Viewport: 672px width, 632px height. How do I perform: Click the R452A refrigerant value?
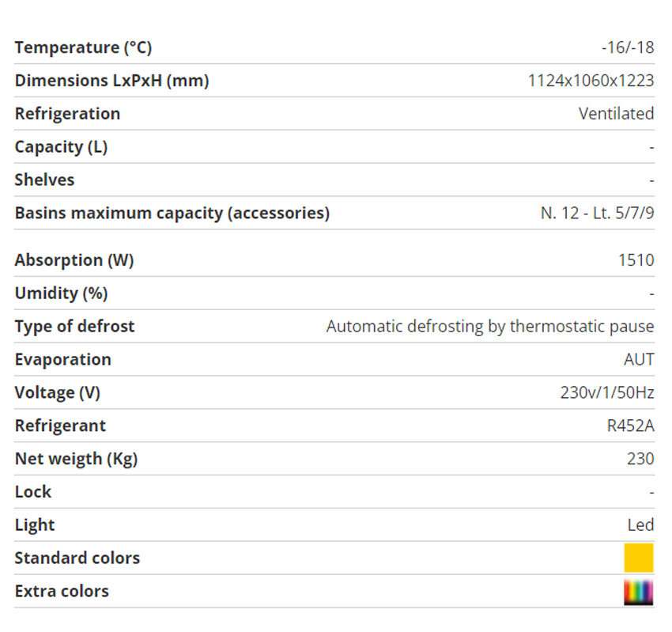tap(631, 426)
